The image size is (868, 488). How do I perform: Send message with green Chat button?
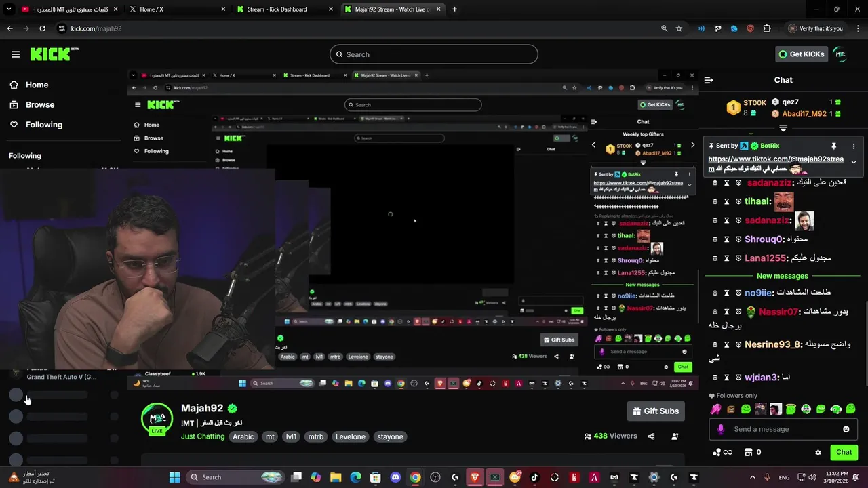(844, 452)
